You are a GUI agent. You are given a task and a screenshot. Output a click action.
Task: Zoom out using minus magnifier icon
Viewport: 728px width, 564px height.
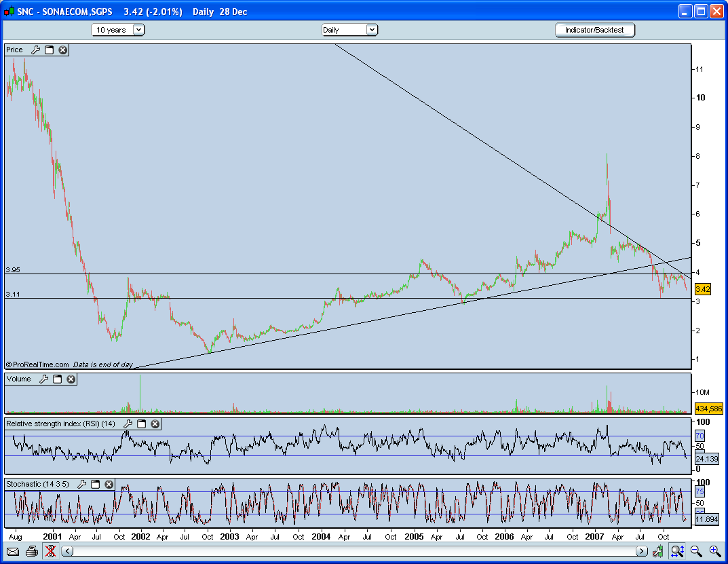(696, 551)
